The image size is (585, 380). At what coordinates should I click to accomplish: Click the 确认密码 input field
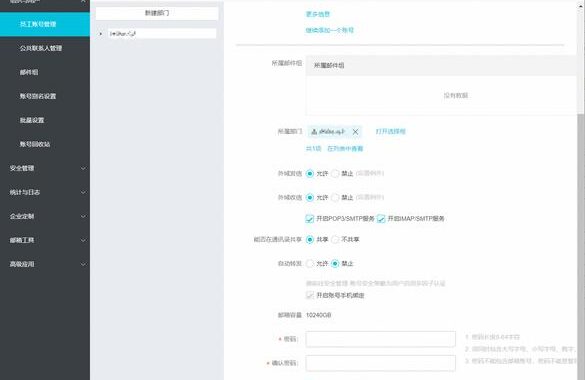point(381,363)
